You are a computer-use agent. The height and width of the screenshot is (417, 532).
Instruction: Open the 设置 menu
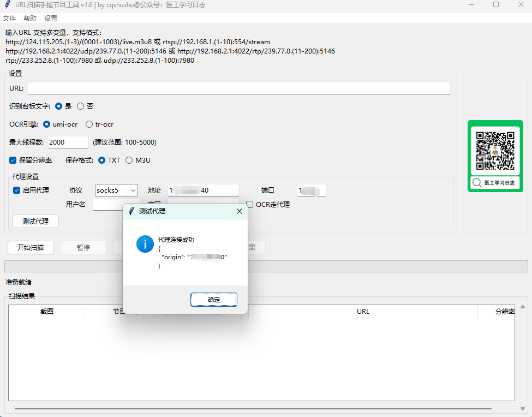(51, 18)
